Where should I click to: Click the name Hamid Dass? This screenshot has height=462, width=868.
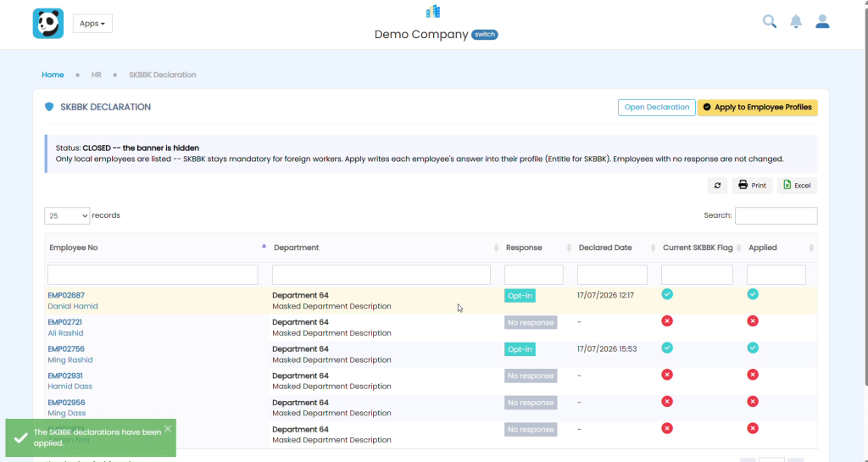tap(70, 387)
